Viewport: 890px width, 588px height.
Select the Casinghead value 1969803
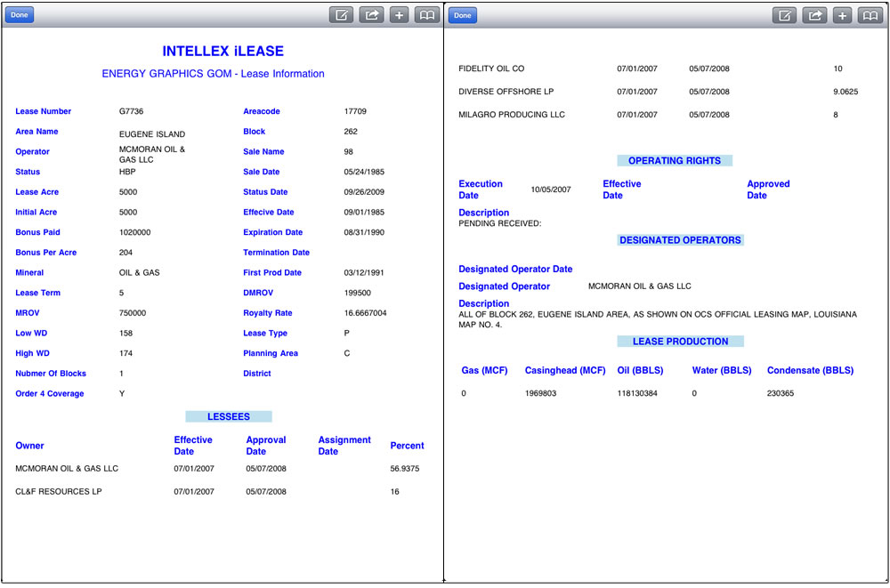click(541, 393)
